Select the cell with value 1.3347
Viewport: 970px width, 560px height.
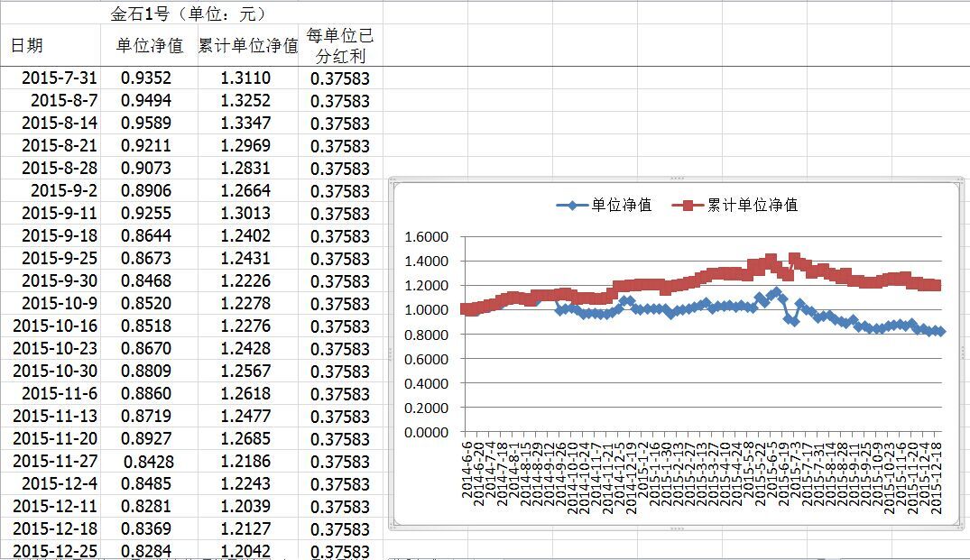click(x=245, y=124)
